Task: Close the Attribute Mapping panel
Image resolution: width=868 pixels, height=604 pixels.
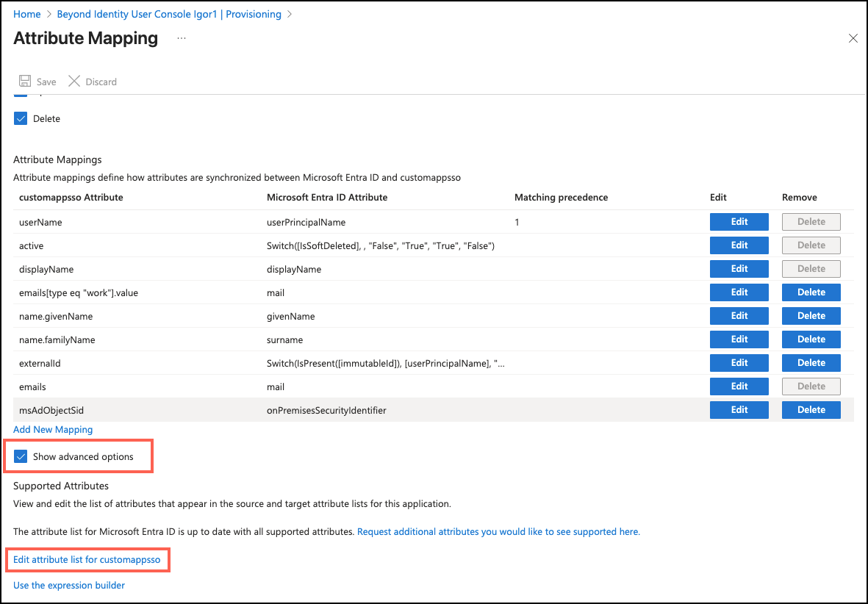Action: (x=853, y=39)
